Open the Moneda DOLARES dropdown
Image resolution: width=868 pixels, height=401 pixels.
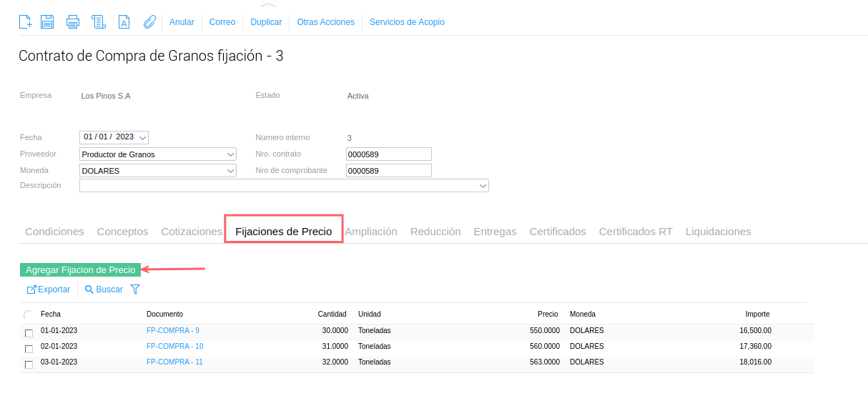(x=230, y=170)
